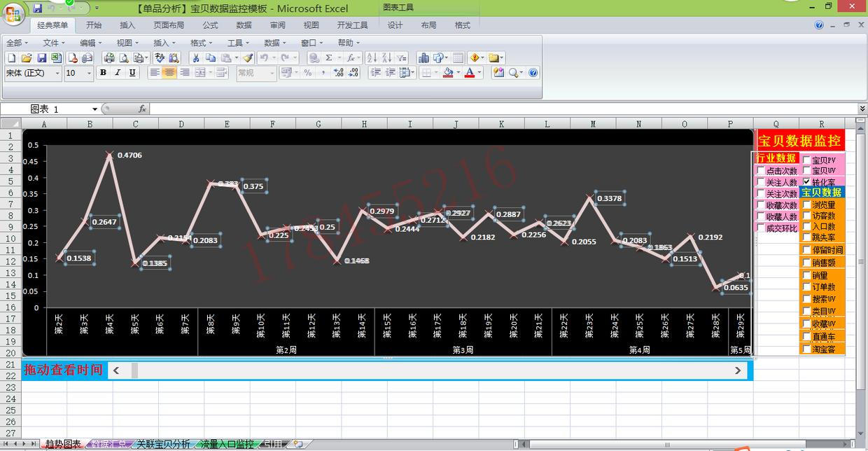Check the 宝贝PV checkbox
This screenshot has height=451, width=868.
[x=806, y=160]
